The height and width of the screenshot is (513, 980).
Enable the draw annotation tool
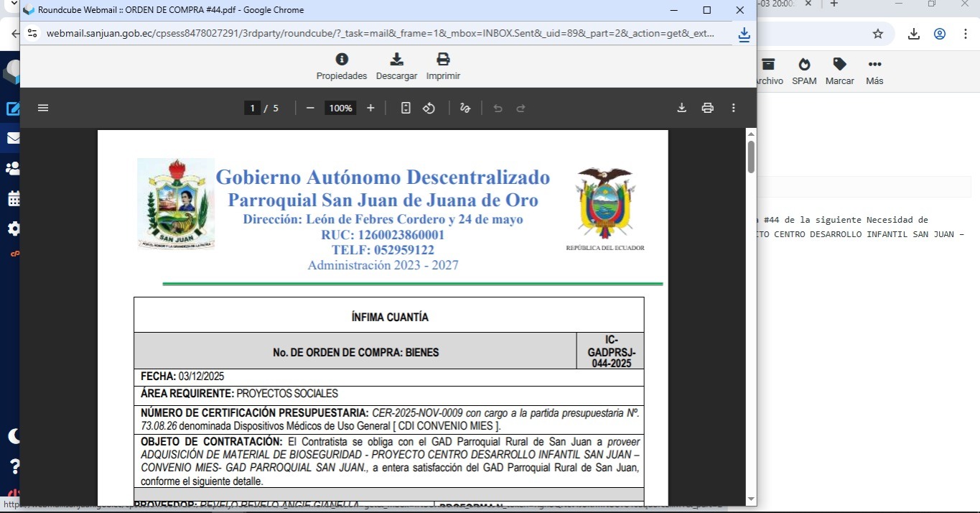tap(465, 108)
